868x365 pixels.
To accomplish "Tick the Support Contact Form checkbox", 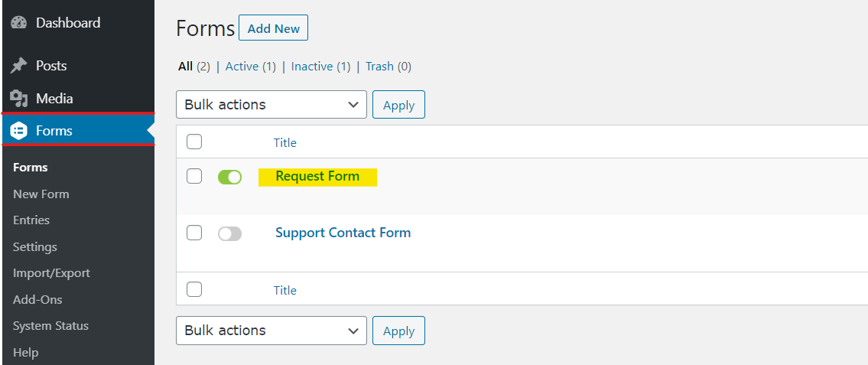I will pos(193,233).
